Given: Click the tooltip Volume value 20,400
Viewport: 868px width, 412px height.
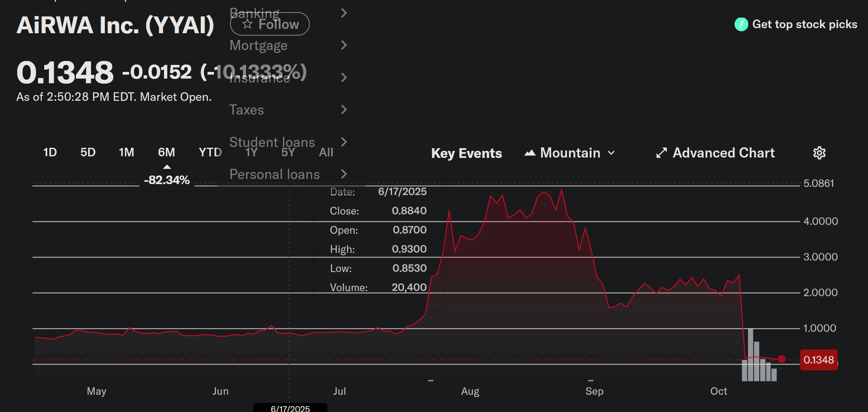Looking at the screenshot, I should [x=409, y=287].
